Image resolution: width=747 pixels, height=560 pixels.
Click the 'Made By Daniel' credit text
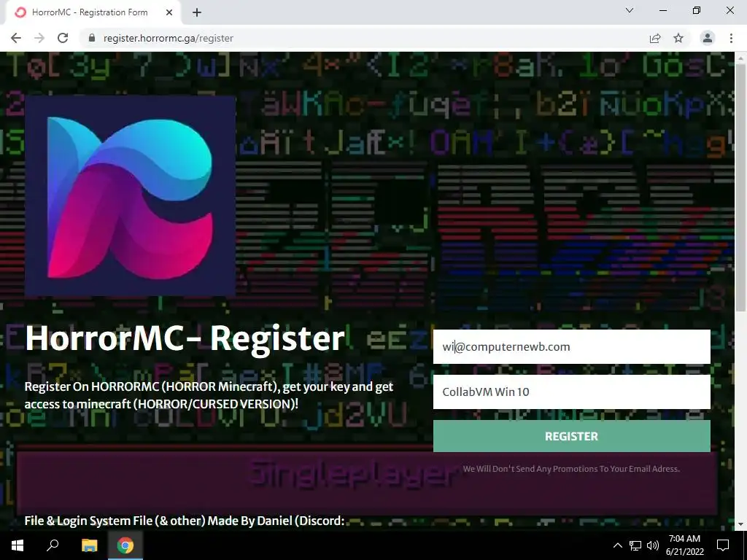pos(185,521)
